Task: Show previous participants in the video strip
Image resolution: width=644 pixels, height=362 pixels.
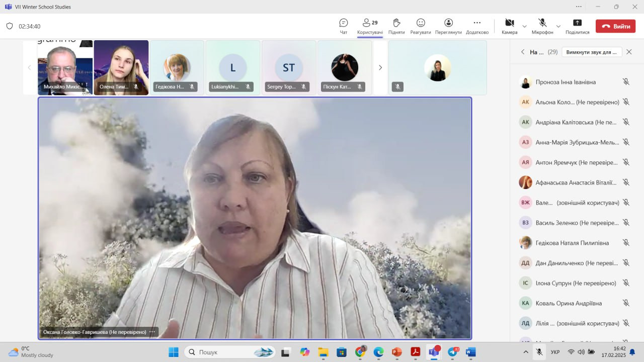Action: pos(29,67)
